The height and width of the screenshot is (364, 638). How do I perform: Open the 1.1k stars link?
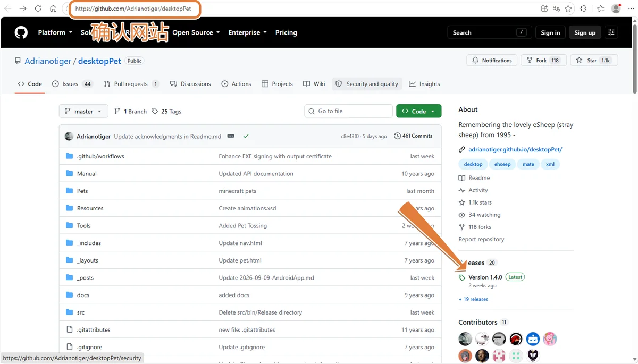click(x=475, y=202)
